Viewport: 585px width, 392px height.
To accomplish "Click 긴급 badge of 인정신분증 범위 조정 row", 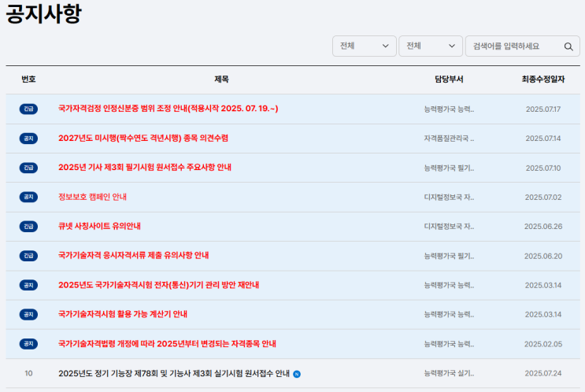I will 28,109.
